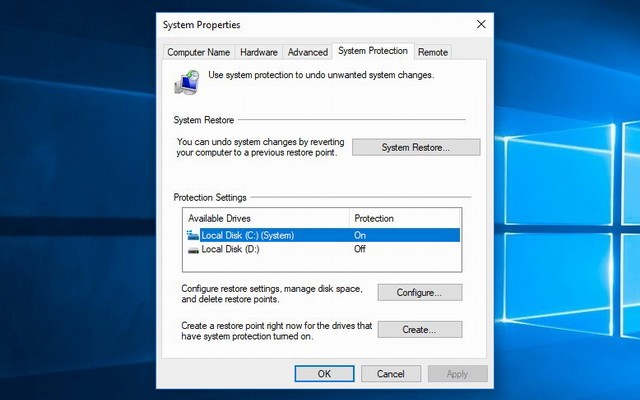Screen dimensions: 640x400
Task: Close the System Properties dialog
Action: tap(481, 24)
